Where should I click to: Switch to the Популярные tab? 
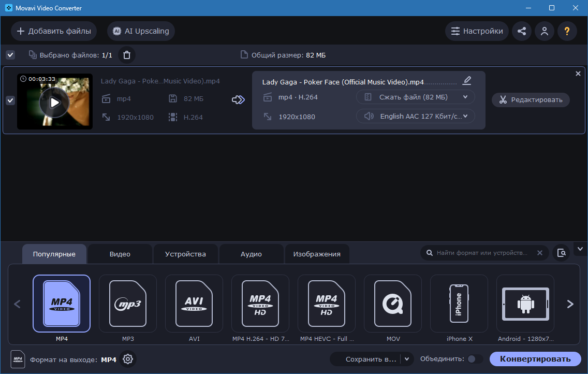[54, 254]
